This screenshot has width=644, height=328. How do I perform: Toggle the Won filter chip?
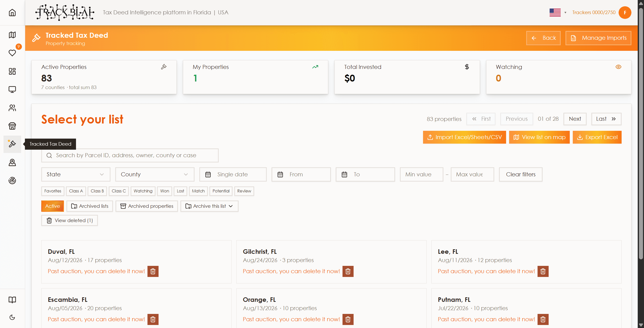[165, 191]
